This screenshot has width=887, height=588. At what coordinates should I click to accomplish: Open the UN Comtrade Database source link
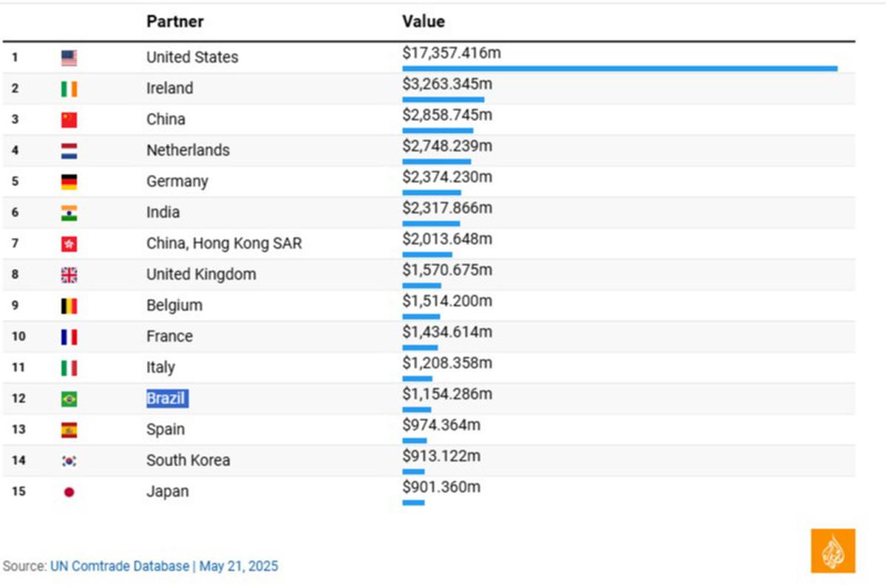point(120,567)
